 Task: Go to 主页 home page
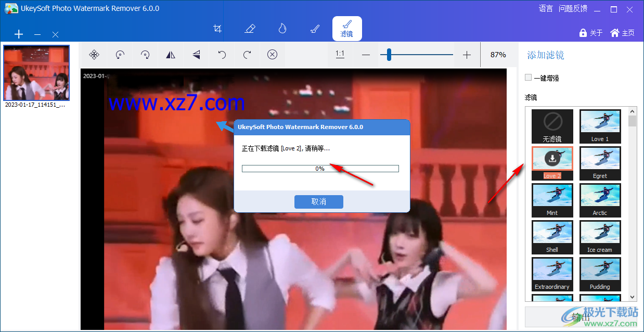pyautogui.click(x=622, y=33)
